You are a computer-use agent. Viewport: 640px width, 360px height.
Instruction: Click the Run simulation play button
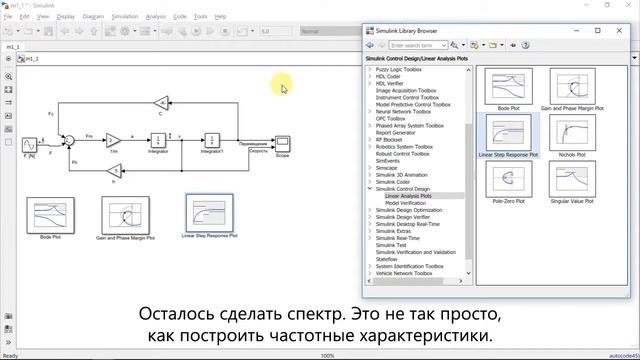coord(196,31)
